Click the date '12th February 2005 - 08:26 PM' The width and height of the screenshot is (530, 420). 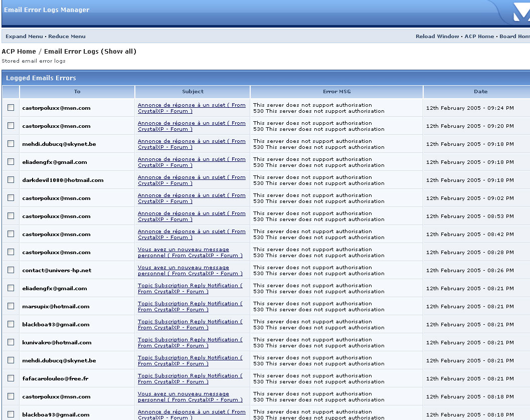click(470, 270)
